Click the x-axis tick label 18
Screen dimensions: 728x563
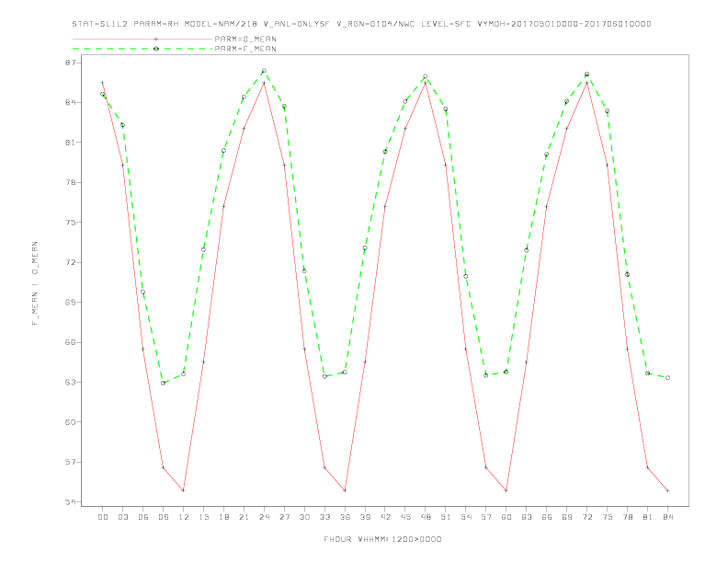[223, 517]
